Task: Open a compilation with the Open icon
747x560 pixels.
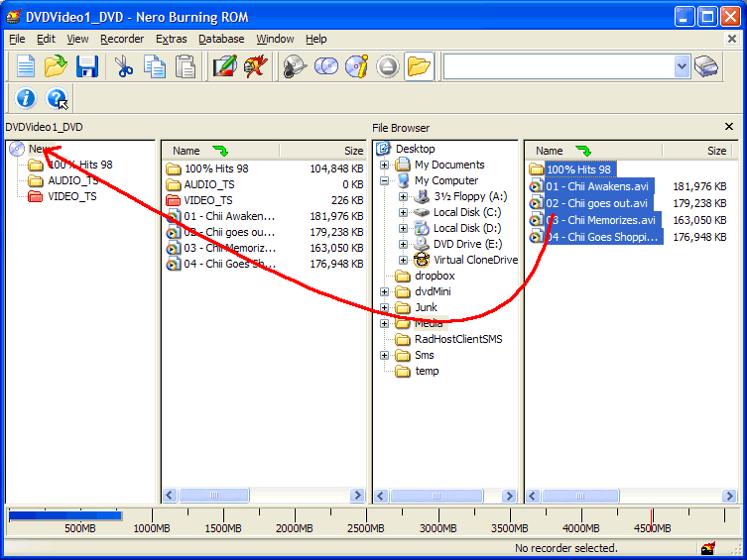Action: pos(56,66)
